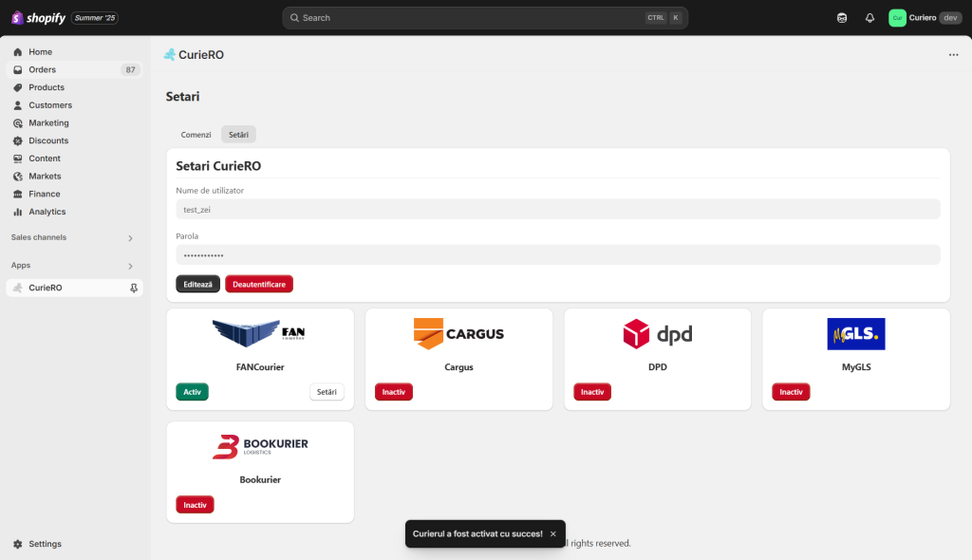Select the Setări tab
The image size is (972, 560).
[238, 135]
